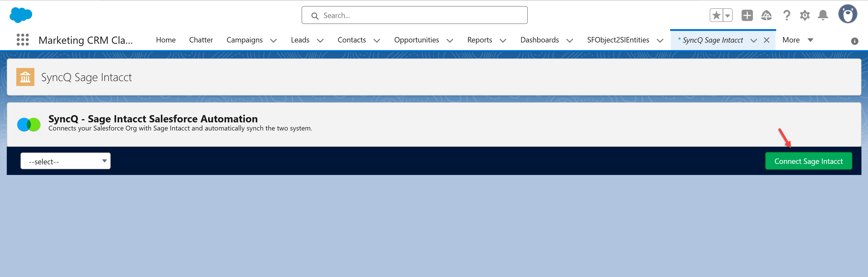Open the Opportunities tab
The width and height of the screenshot is (868, 277).
point(416,40)
